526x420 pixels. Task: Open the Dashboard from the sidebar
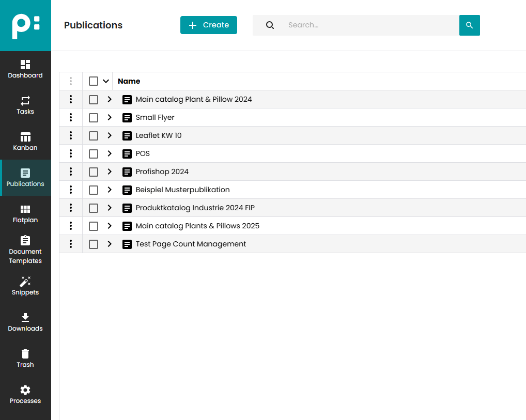[25, 69]
